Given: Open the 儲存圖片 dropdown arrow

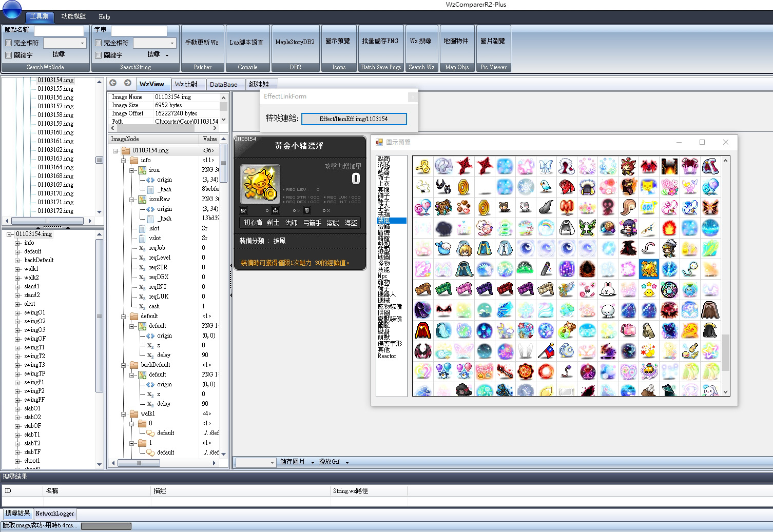Looking at the screenshot, I should pyautogui.click(x=313, y=462).
